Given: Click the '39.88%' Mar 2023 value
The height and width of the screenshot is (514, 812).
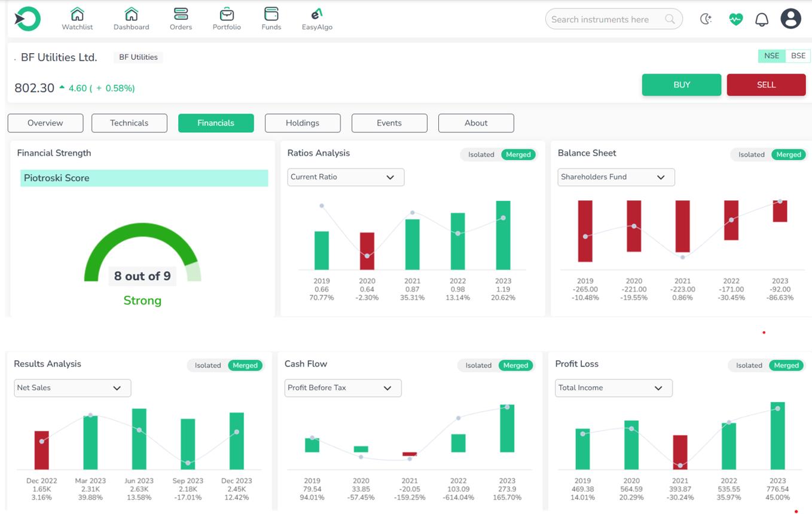Looking at the screenshot, I should pyautogui.click(x=90, y=497).
